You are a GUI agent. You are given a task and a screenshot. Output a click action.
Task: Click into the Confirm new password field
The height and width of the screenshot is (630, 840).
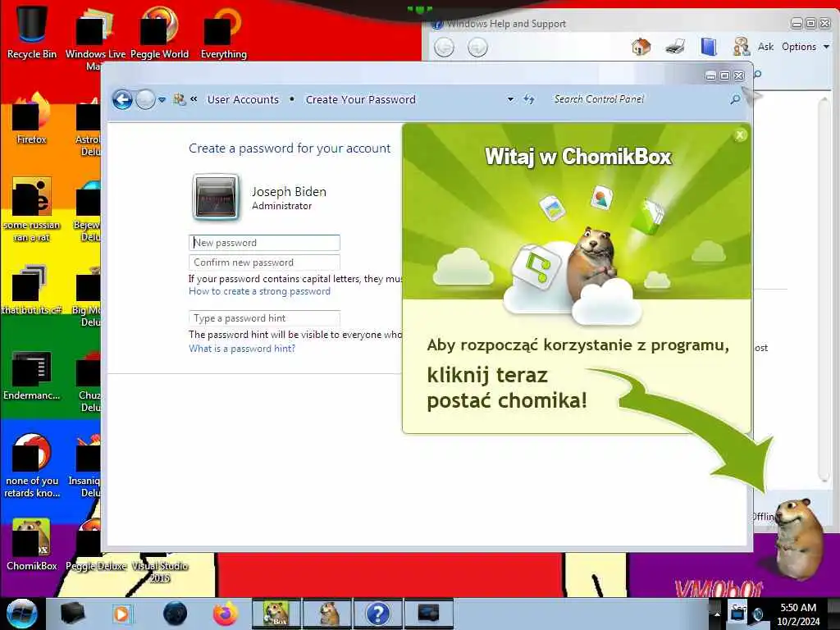pyautogui.click(x=265, y=262)
